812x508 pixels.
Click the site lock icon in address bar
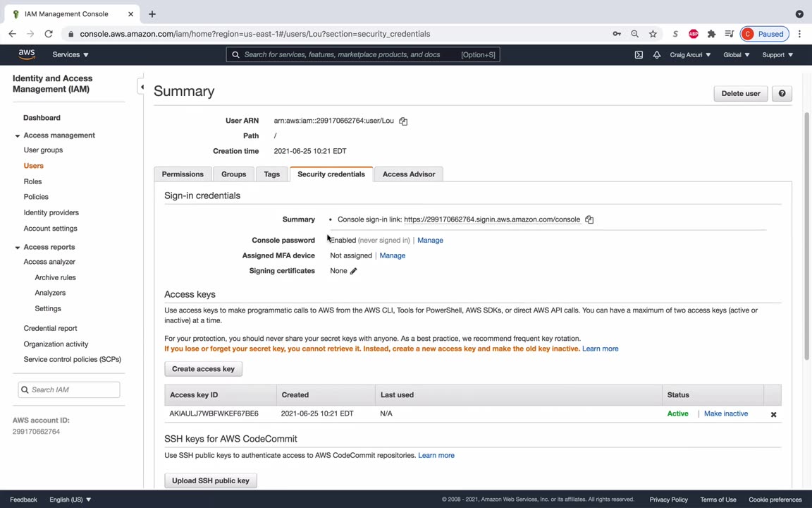click(71, 34)
